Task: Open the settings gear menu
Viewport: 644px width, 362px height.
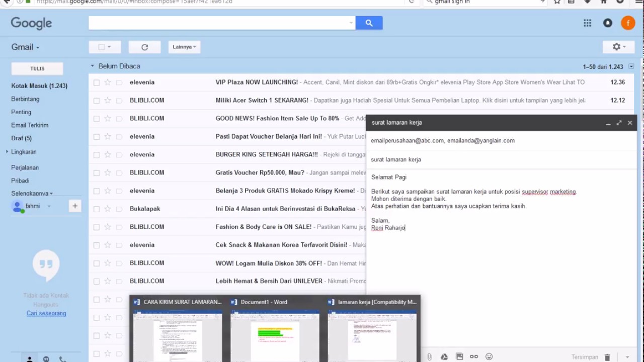Action: (619, 47)
